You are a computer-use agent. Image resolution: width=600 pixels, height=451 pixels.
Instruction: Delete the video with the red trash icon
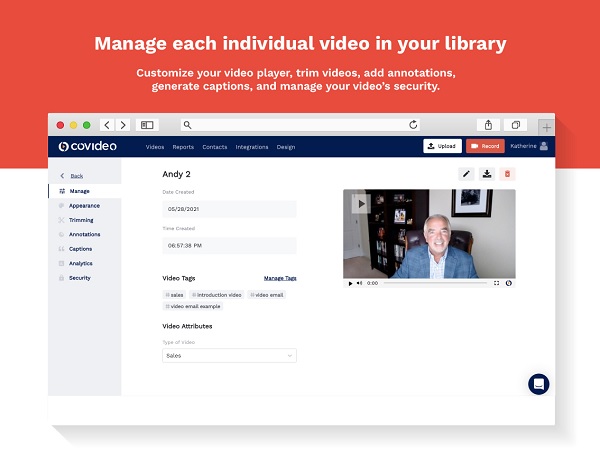point(508,174)
